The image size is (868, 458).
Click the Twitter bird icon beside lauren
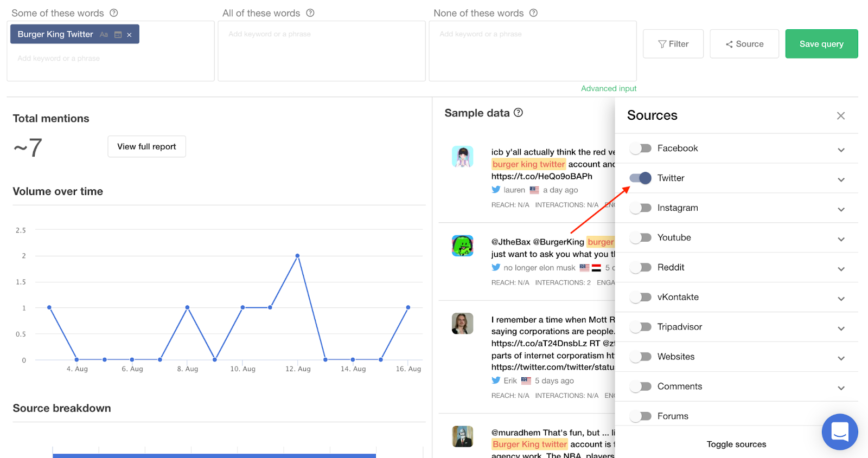[496, 190]
